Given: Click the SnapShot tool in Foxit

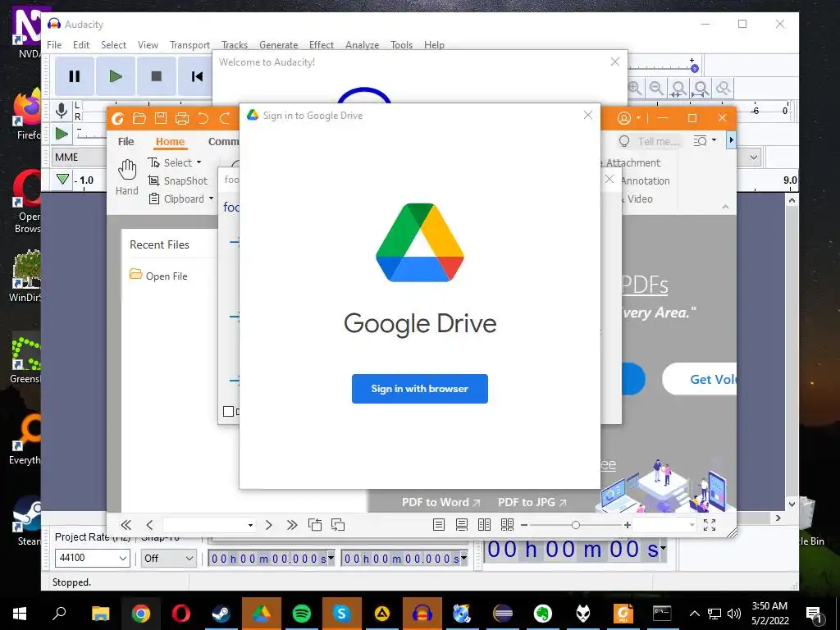Looking at the screenshot, I should [x=178, y=180].
